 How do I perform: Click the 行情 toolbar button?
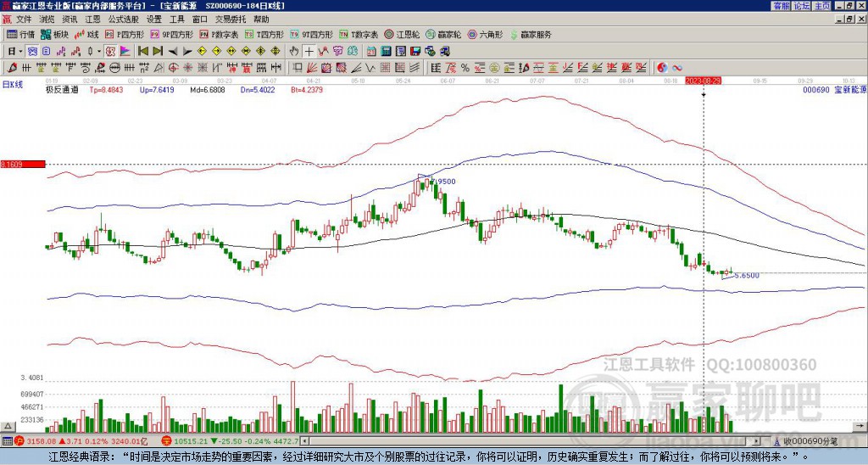click(x=20, y=34)
